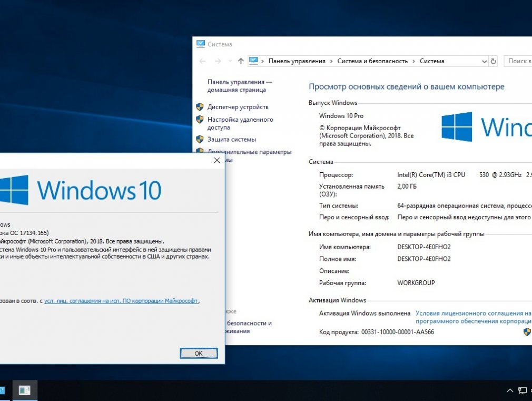Click System window title bar icon
This screenshot has width=532, height=401.
201,44
